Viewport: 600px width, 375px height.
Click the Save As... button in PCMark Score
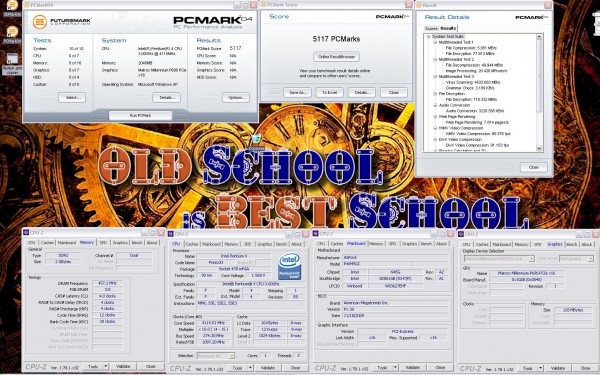click(297, 93)
